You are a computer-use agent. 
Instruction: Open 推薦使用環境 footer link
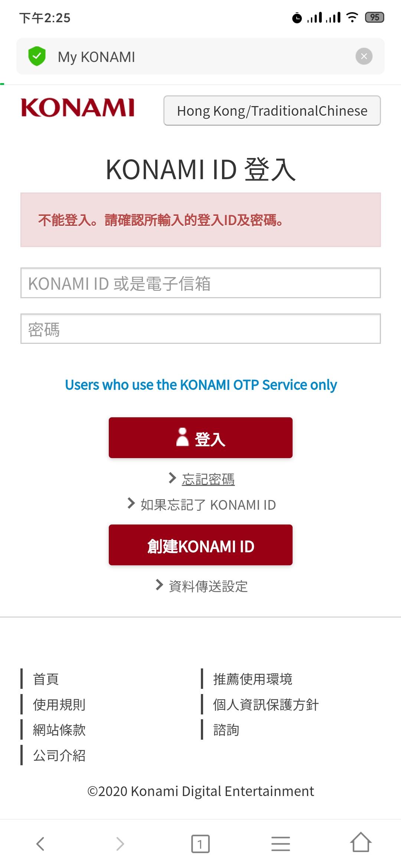(253, 679)
